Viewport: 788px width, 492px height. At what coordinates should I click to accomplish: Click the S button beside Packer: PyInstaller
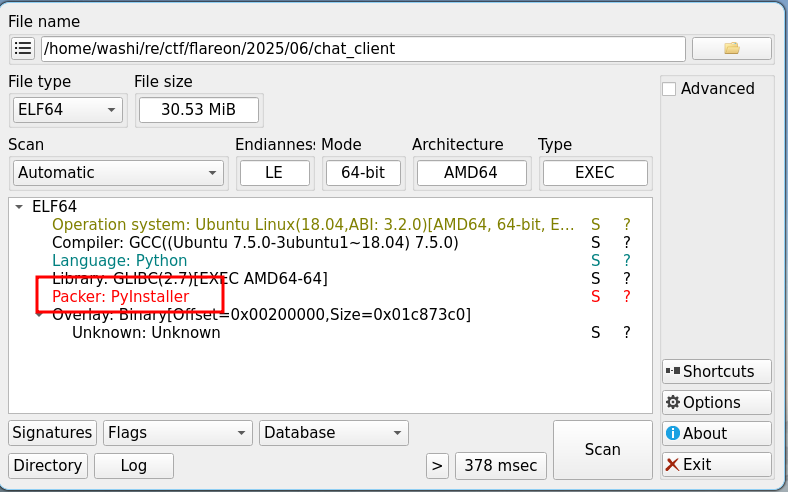[x=596, y=297]
